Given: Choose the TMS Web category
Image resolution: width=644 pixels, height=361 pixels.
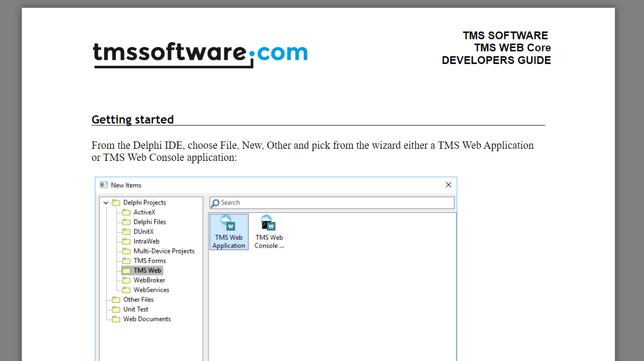Looking at the screenshot, I should [x=147, y=270].
